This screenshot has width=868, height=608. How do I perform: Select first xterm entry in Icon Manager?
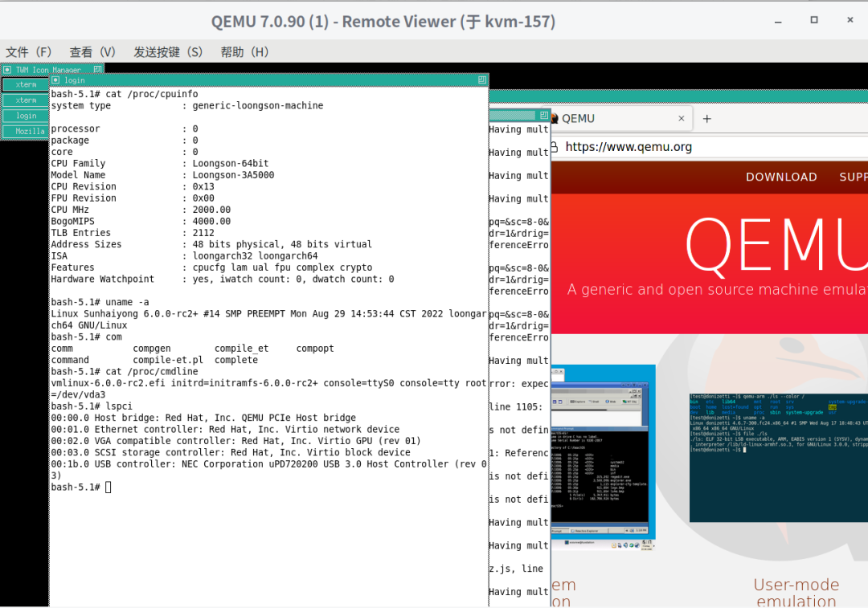pyautogui.click(x=27, y=84)
